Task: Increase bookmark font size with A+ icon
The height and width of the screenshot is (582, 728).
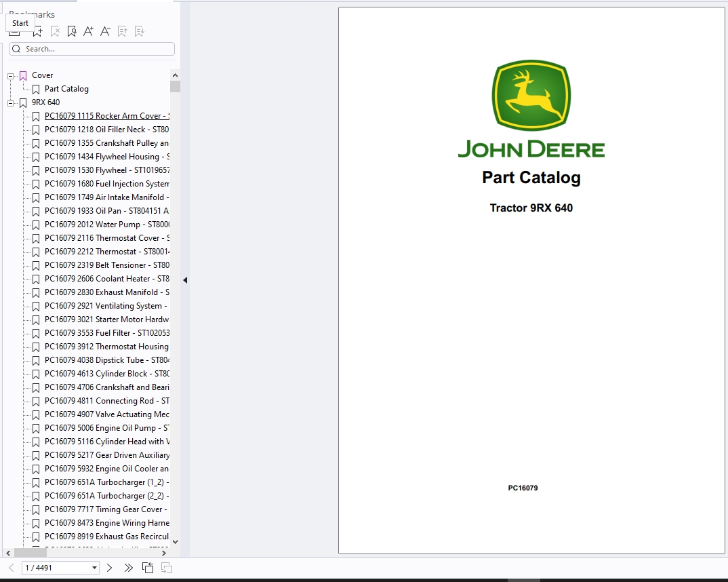Action: [x=88, y=32]
